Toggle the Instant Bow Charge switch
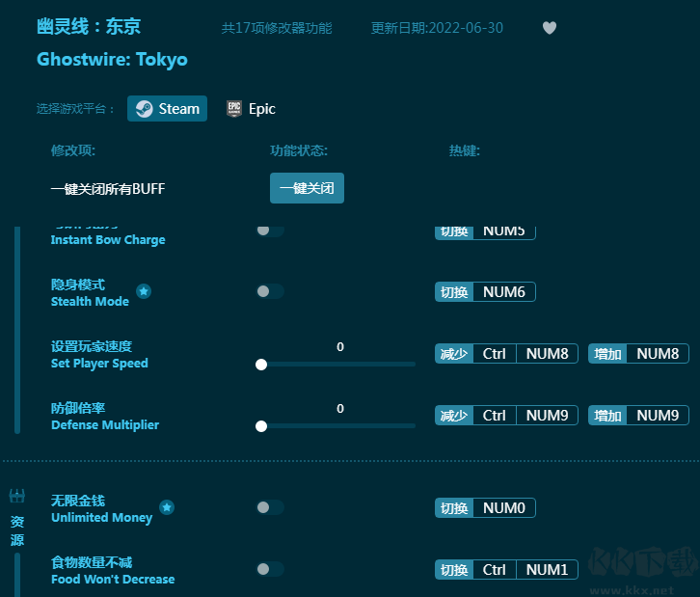This screenshot has width=700, height=597. [270, 231]
